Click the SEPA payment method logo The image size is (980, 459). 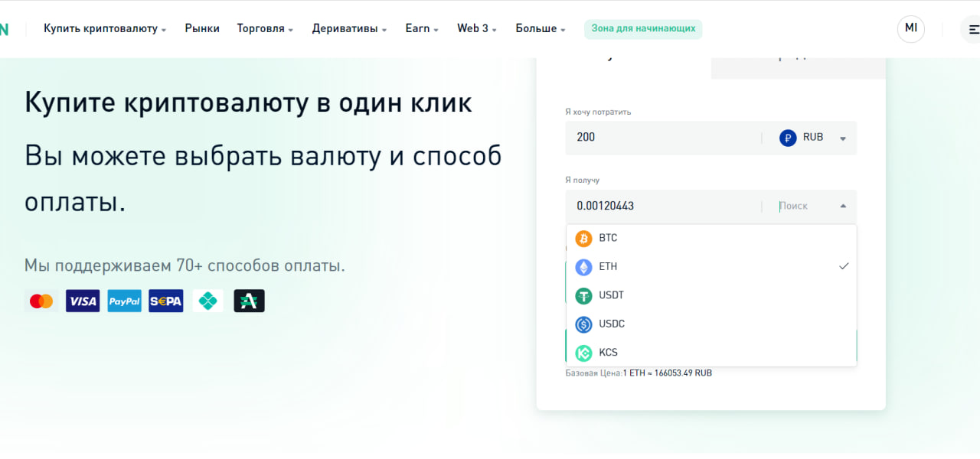(x=165, y=301)
